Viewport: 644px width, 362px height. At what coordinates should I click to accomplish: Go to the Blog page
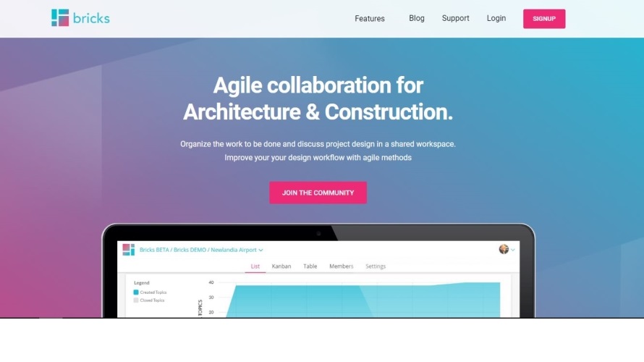coord(417,19)
